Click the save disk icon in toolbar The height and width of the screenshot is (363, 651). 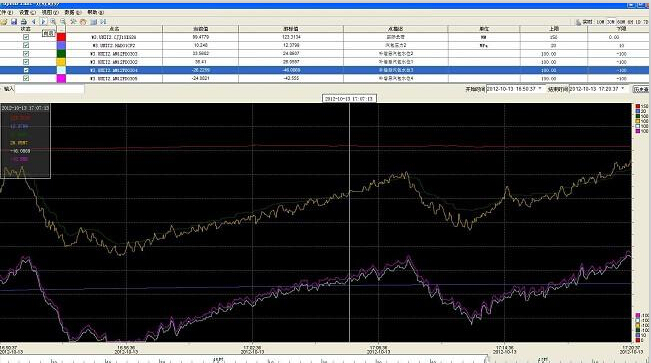coord(14,22)
